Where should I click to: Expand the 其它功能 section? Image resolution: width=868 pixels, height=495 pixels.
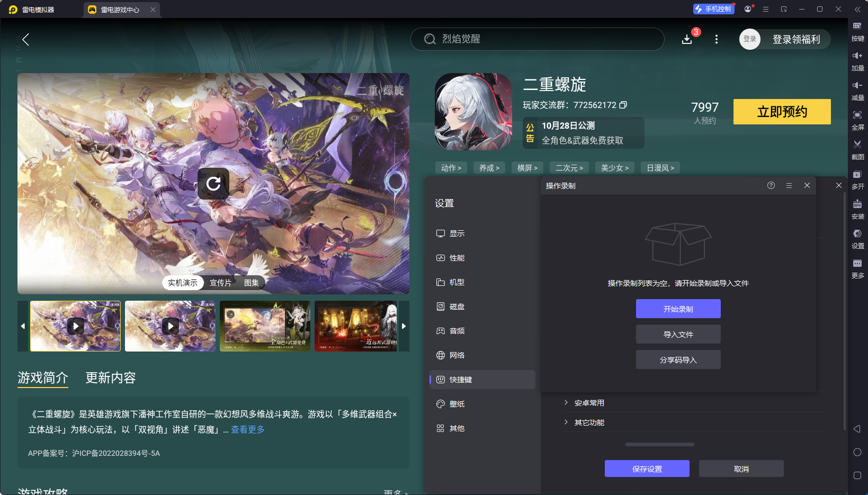coord(589,422)
